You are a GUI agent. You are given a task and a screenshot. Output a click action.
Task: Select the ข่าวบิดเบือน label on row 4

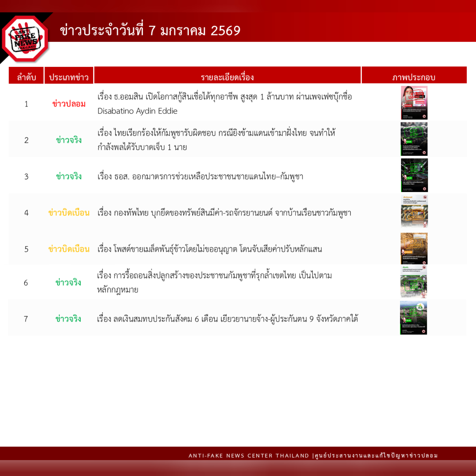point(69,212)
